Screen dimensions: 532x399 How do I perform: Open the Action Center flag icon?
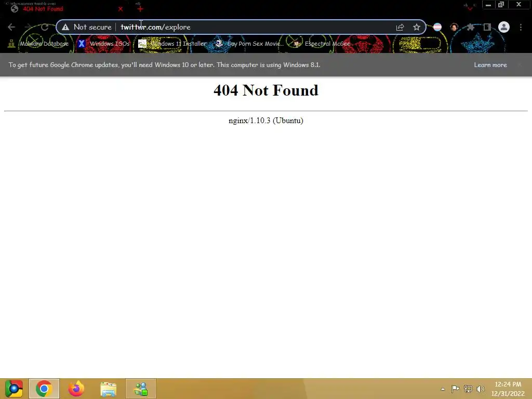click(455, 389)
